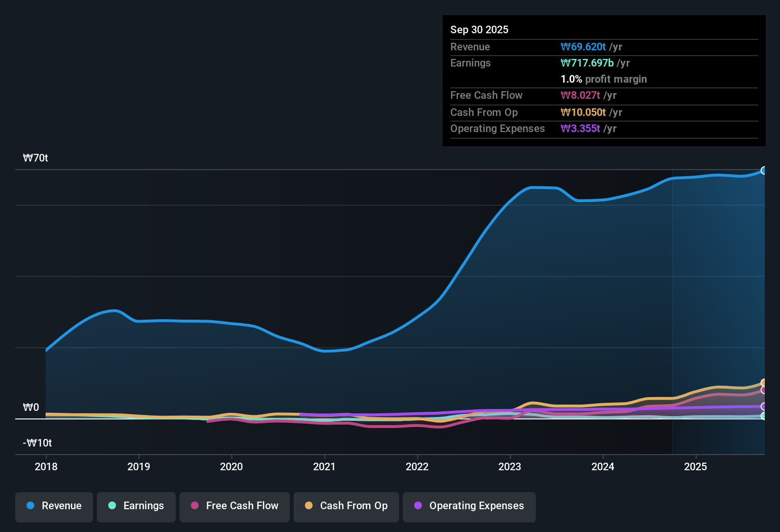Click the pink Free Cash Flow legend dot
Screen dimensions: 780x532
195,506
